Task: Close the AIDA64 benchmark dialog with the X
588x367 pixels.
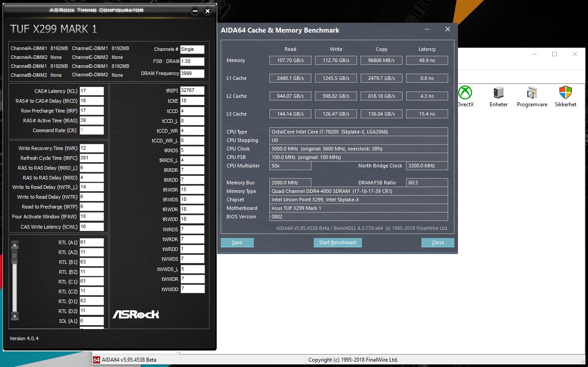Action: coord(448,30)
